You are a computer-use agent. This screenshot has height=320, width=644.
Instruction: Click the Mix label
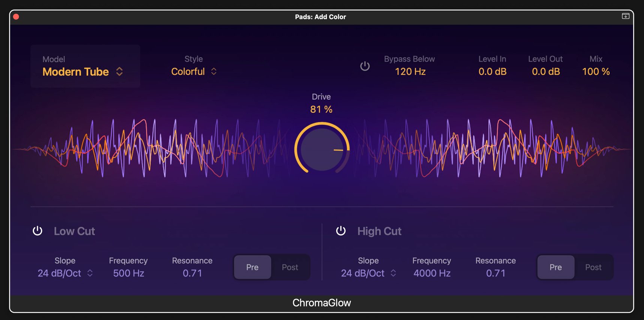point(596,59)
